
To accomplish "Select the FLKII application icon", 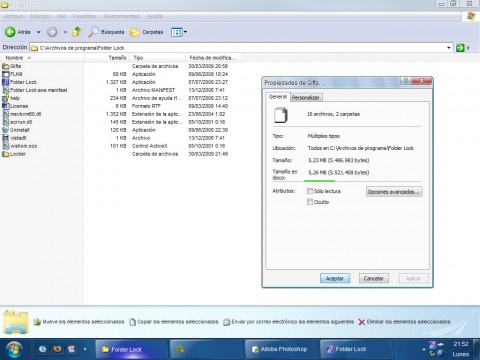I will pos(6,74).
